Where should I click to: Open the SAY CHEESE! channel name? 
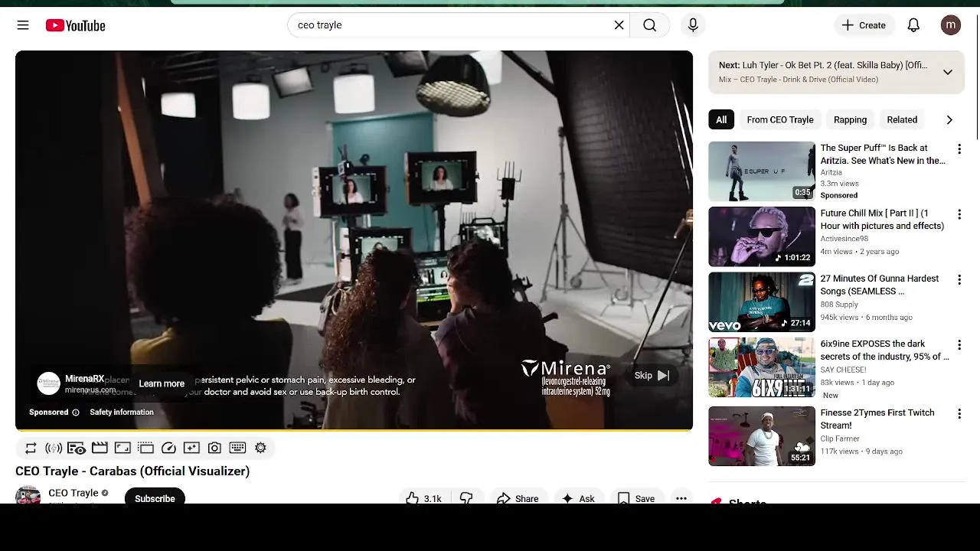(843, 370)
